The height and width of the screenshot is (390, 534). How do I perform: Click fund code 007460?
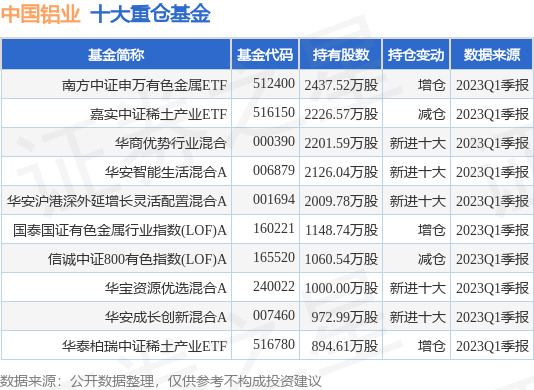point(274,315)
